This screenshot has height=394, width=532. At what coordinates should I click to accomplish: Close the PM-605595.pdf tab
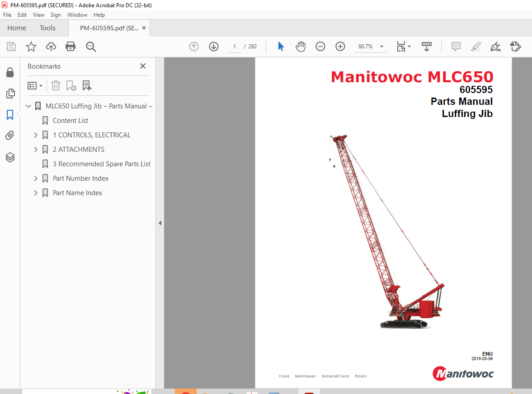(x=144, y=28)
